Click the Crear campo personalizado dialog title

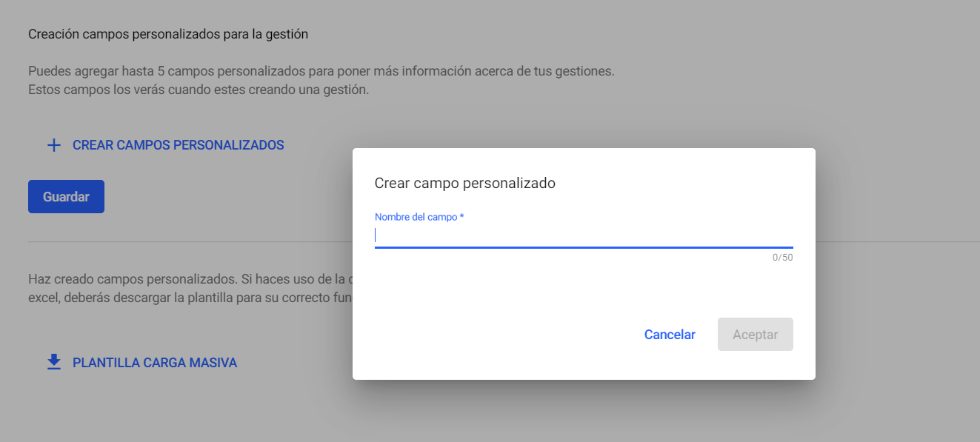467,183
